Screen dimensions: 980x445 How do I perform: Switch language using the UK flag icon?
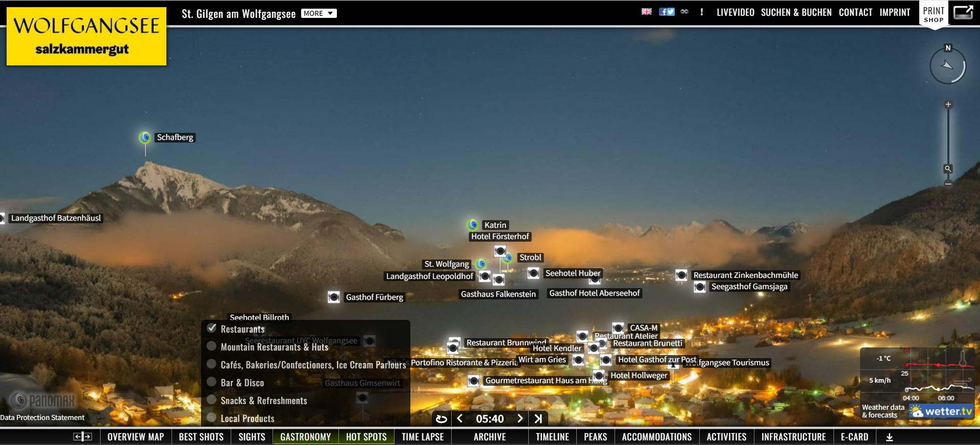tap(647, 12)
